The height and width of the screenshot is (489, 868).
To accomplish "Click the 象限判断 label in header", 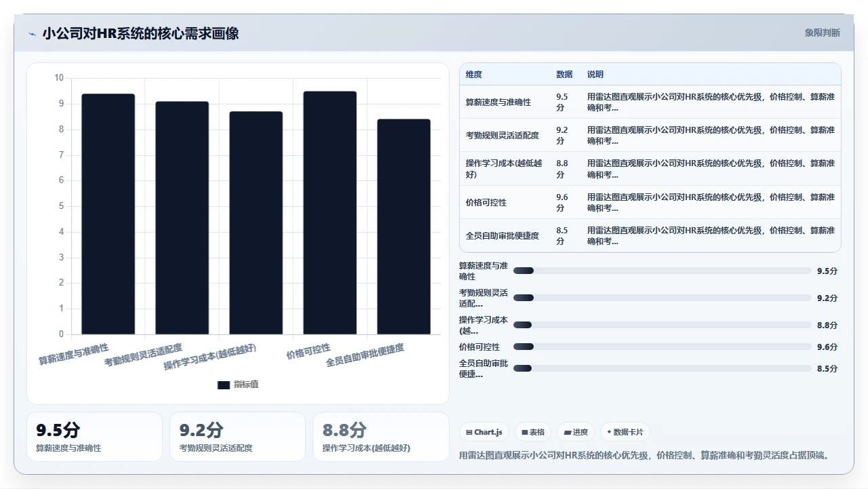I will pyautogui.click(x=823, y=33).
